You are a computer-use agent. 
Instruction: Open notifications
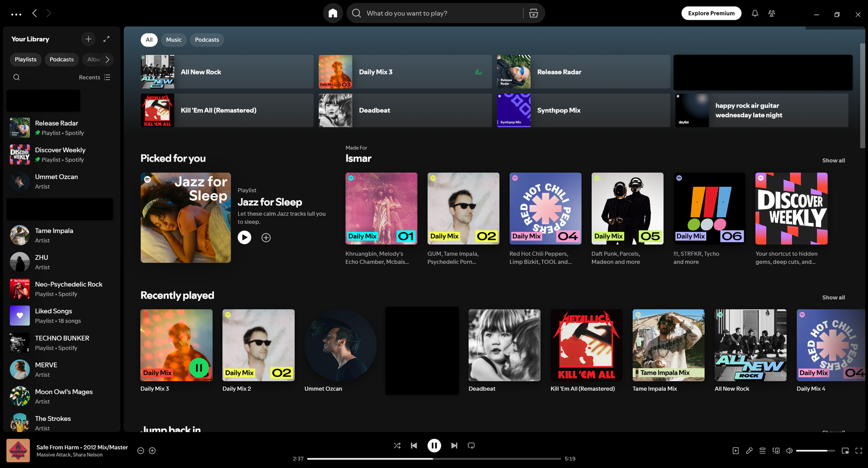pyautogui.click(x=754, y=13)
